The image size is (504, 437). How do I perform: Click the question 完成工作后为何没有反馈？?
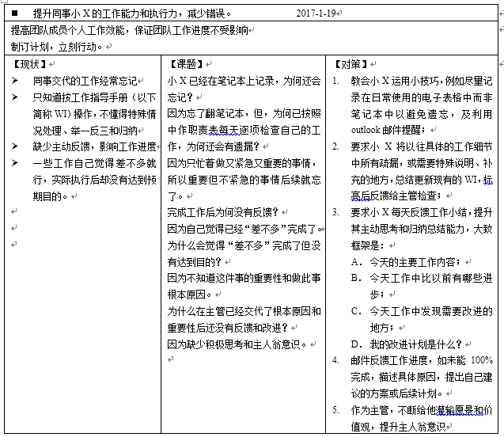(222, 212)
